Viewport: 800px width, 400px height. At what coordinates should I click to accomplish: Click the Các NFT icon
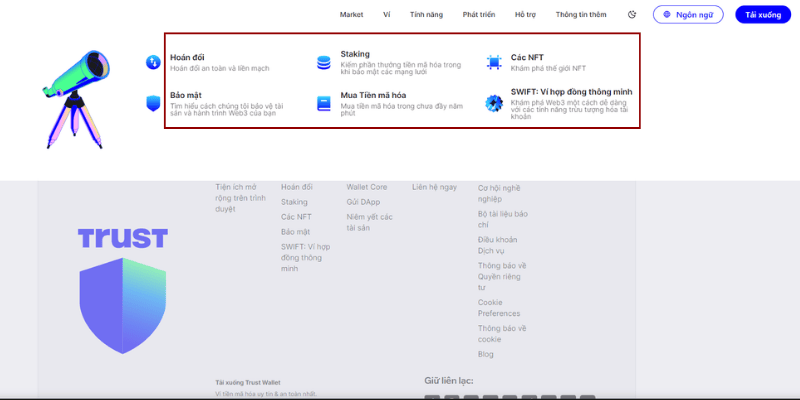(x=494, y=63)
